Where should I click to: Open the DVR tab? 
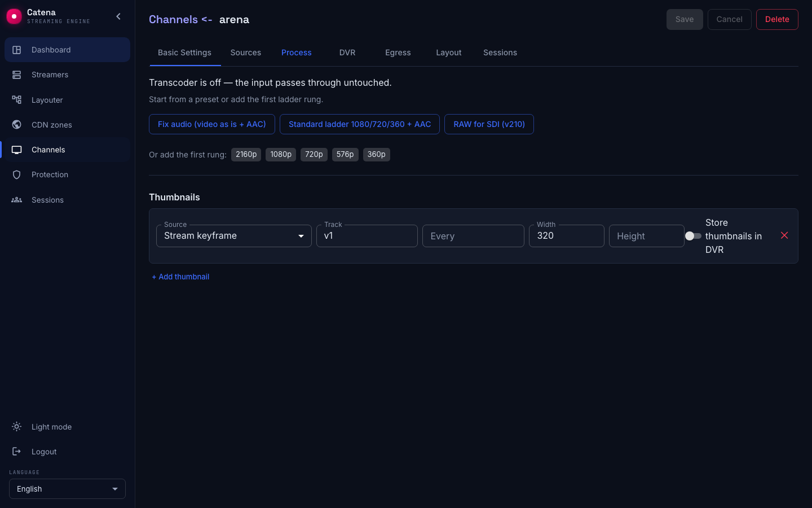click(347, 52)
